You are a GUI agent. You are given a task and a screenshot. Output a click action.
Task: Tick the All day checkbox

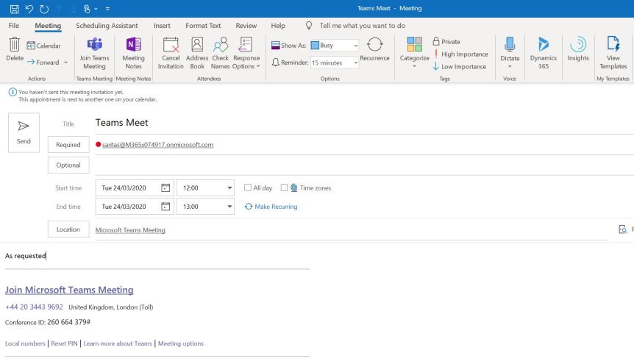tap(248, 188)
